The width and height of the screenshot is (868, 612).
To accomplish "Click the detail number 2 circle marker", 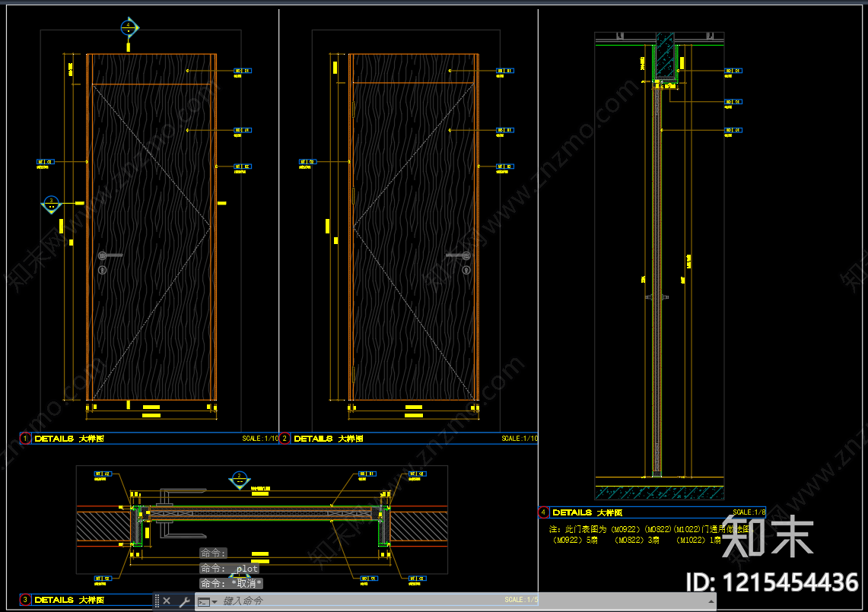I will coord(285,438).
